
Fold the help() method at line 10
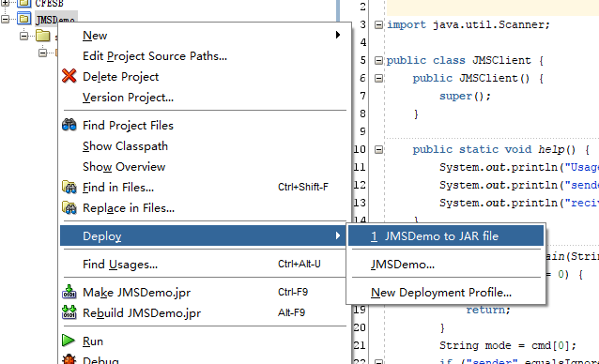tap(378, 149)
